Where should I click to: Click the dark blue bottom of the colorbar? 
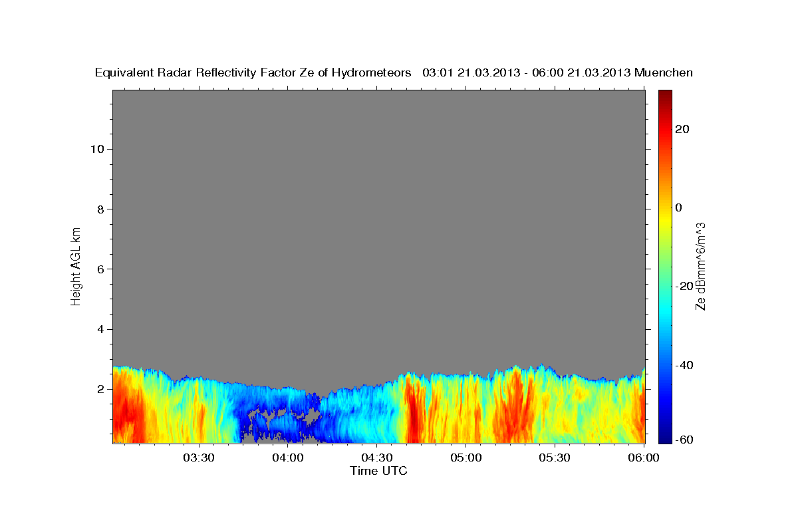tap(664, 438)
